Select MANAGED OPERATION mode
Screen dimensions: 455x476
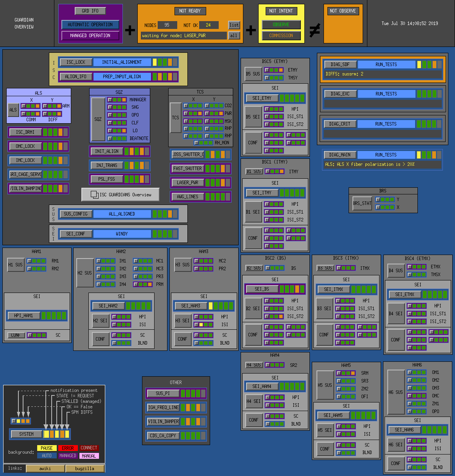[x=90, y=36]
